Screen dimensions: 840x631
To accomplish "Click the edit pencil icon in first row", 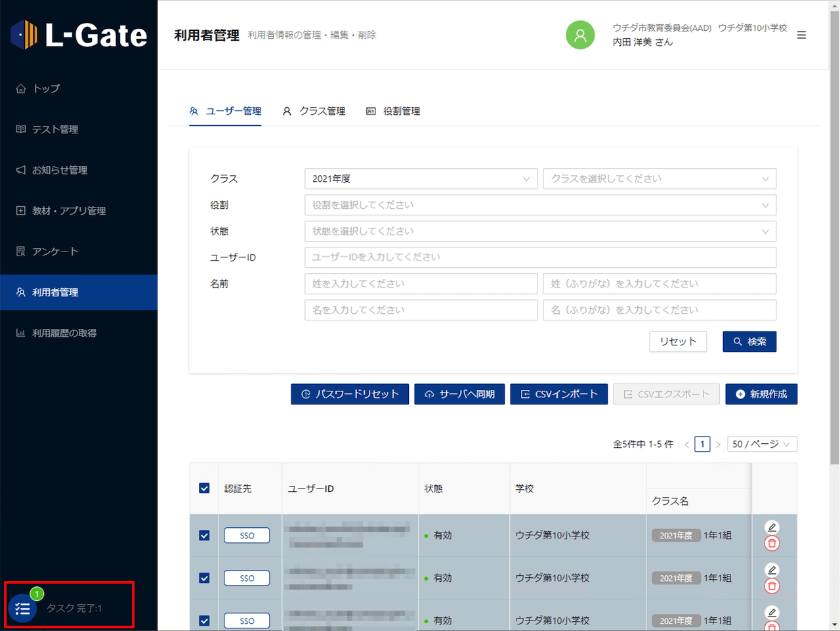I will [x=772, y=527].
